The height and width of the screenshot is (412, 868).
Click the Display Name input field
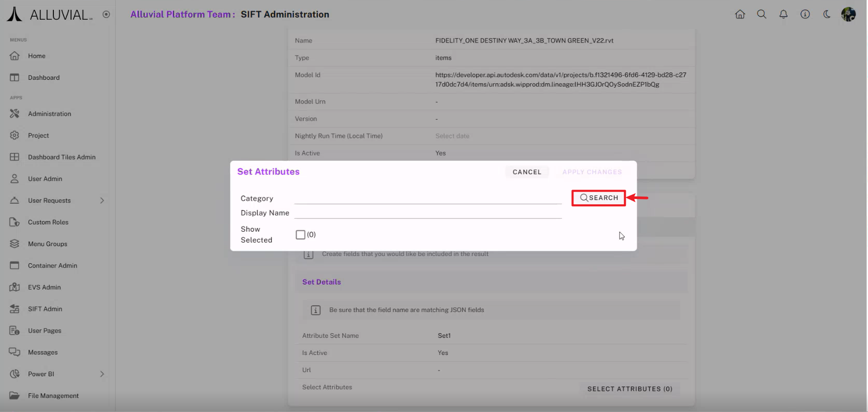[x=428, y=212]
